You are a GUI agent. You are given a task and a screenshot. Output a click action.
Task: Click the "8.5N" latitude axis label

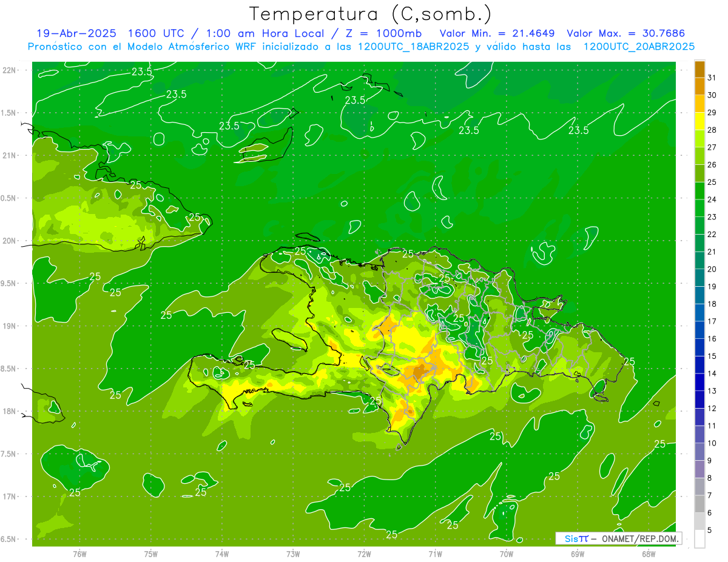(x=9, y=369)
